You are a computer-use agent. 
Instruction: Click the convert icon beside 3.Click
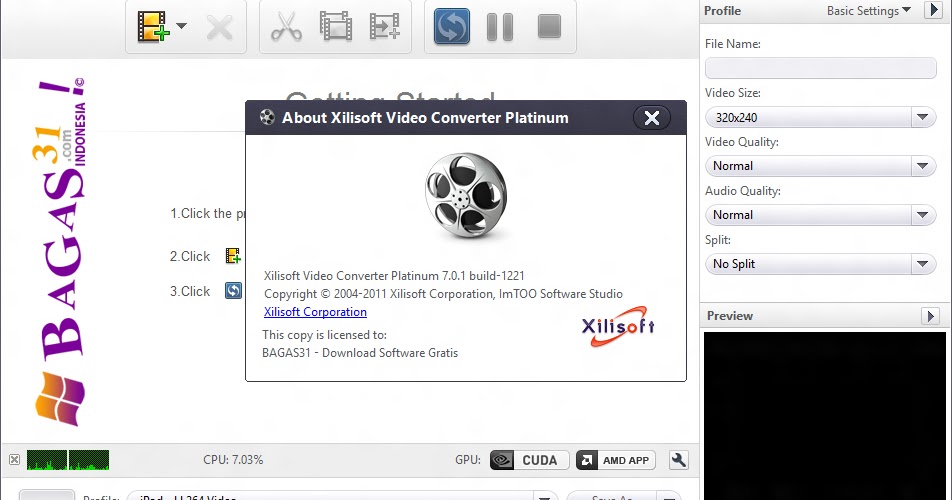[233, 291]
